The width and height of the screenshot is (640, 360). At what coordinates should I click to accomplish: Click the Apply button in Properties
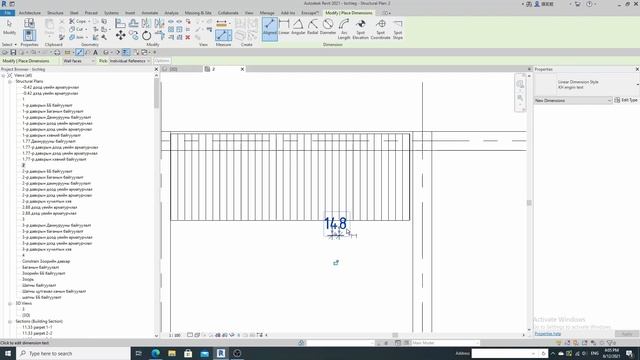[x=627, y=334]
